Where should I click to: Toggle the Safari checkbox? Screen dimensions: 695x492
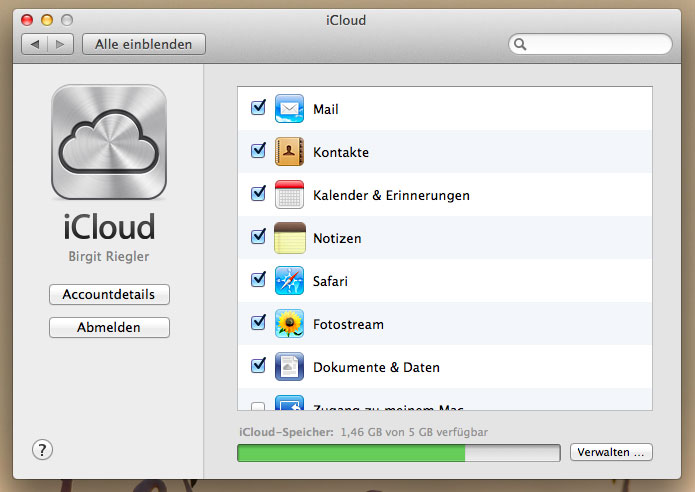258,279
